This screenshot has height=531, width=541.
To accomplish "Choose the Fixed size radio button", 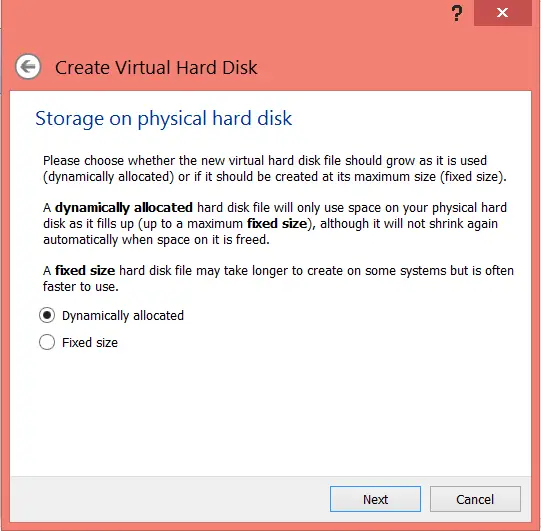I will 47,342.
